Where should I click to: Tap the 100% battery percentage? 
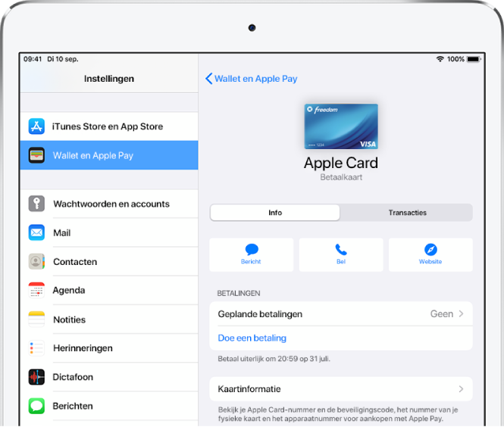[455, 59]
